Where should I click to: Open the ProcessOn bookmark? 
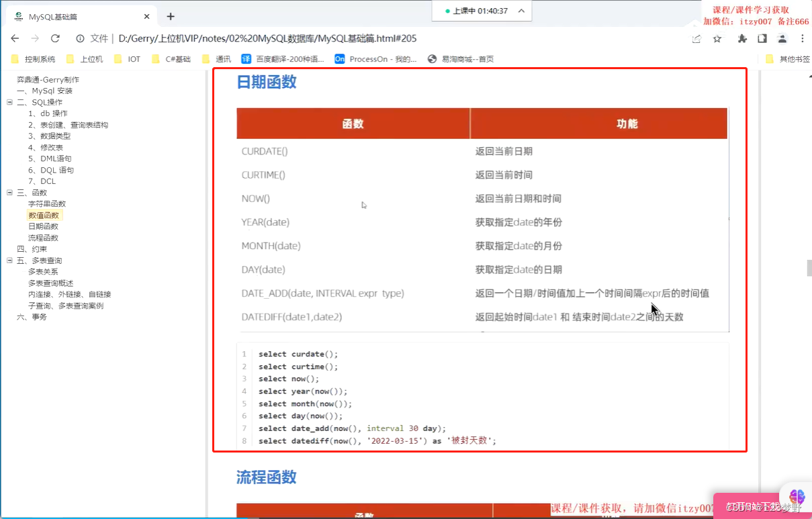click(x=376, y=59)
